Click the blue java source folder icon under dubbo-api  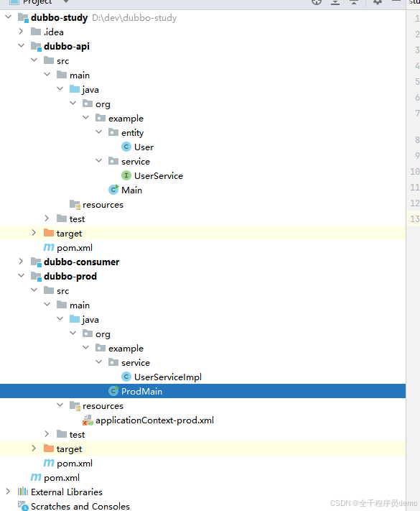(x=75, y=89)
